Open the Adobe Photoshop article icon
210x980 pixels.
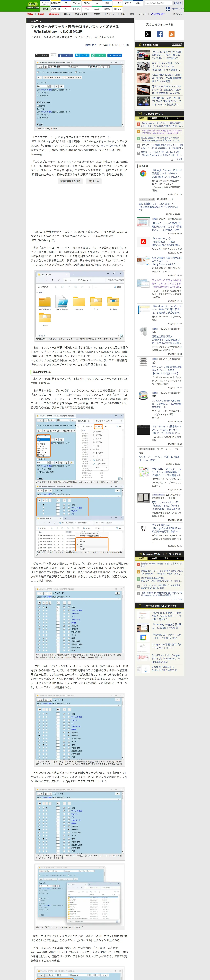(x=143, y=242)
